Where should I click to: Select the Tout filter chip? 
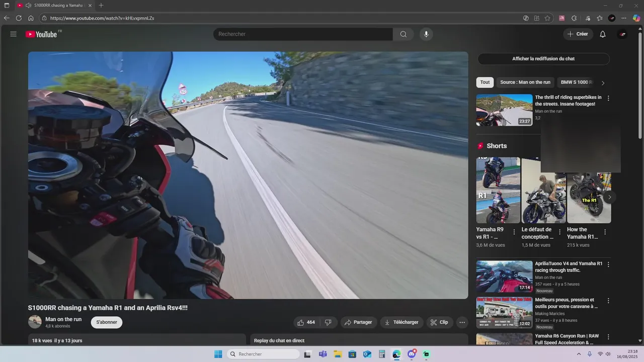pos(485,82)
